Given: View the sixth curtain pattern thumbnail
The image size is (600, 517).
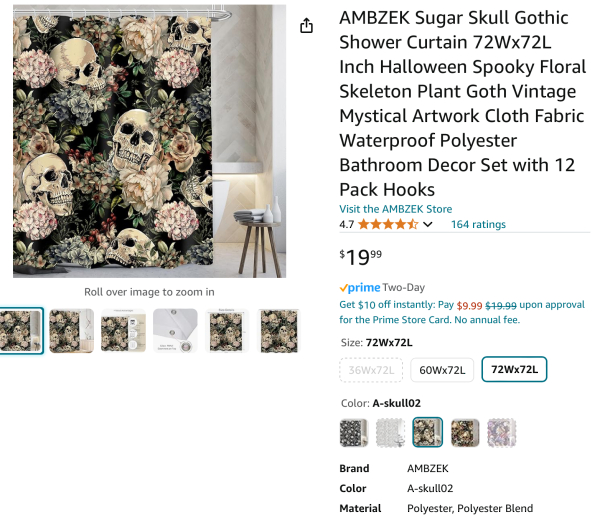Looking at the screenshot, I should point(279,331).
